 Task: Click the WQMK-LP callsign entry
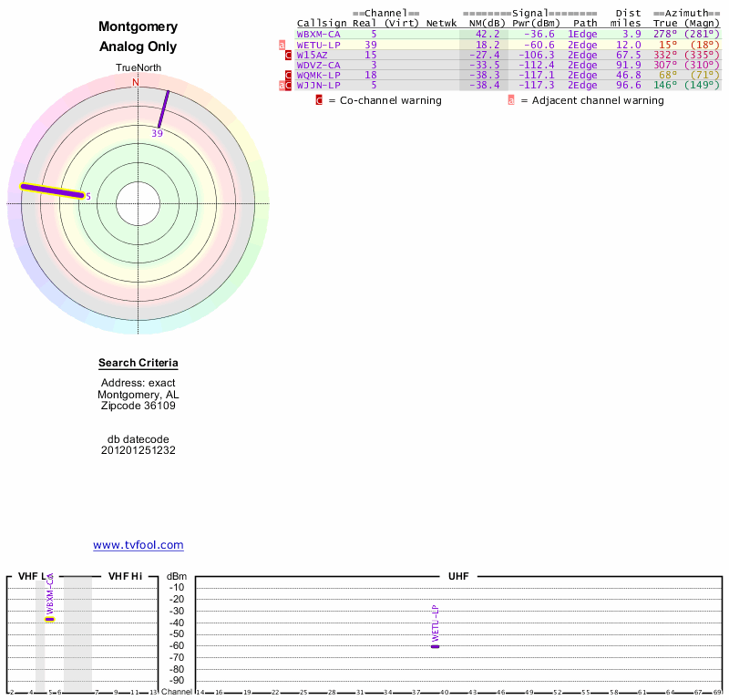point(318,75)
